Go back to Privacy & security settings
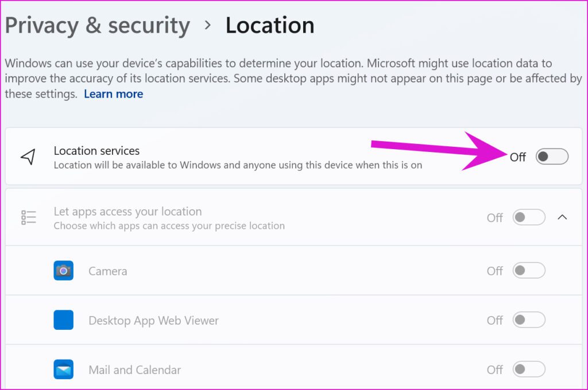Screen dimensions: 588x390 pos(97,25)
